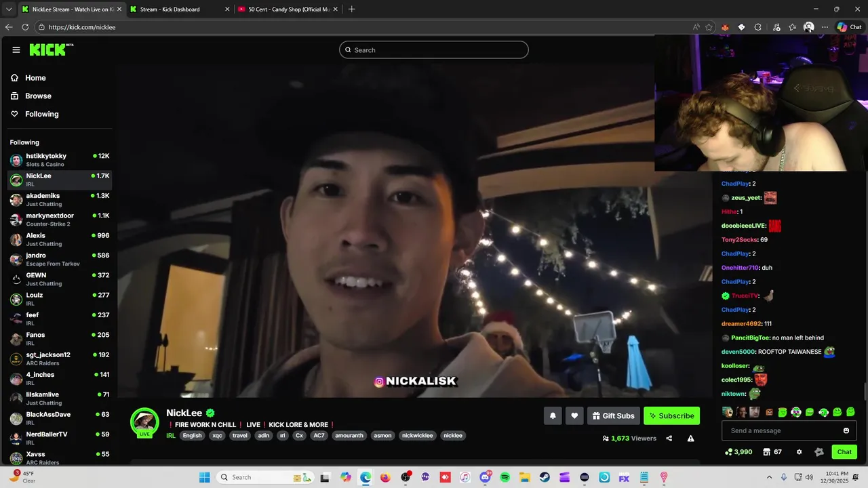The height and width of the screenshot is (488, 868).
Task: Open the Kick hamburger menu
Action: click(16, 49)
